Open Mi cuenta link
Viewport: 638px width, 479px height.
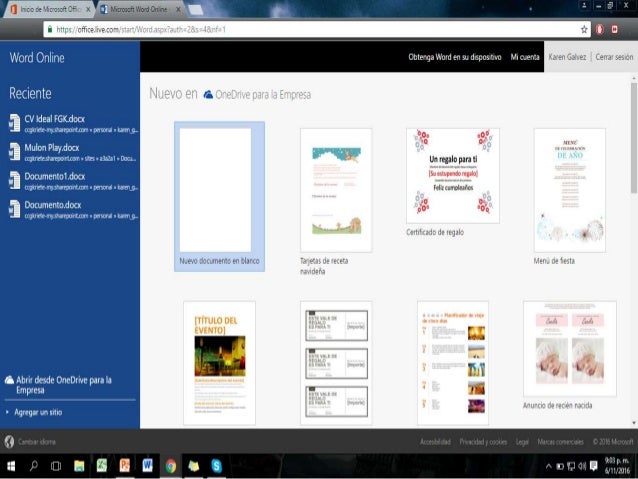pyautogui.click(x=525, y=57)
